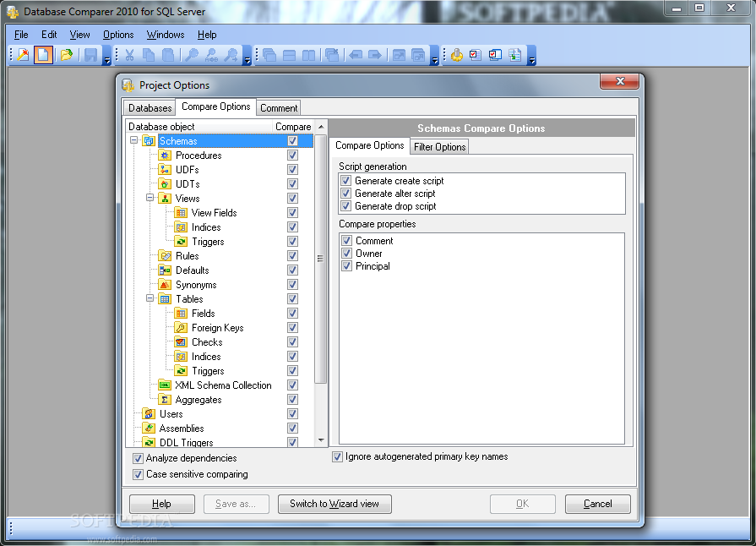
Task: Click the tree scrollbar down arrow
Action: pos(321,440)
